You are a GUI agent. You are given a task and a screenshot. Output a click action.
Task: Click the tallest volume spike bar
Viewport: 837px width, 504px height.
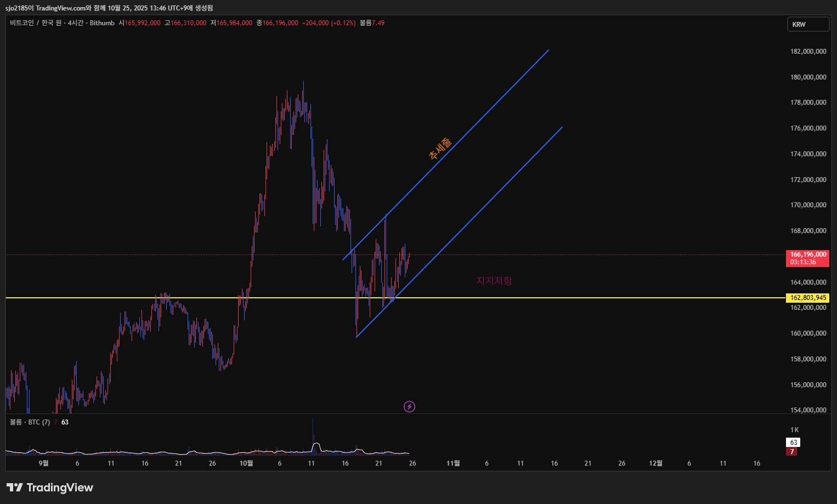point(313,436)
